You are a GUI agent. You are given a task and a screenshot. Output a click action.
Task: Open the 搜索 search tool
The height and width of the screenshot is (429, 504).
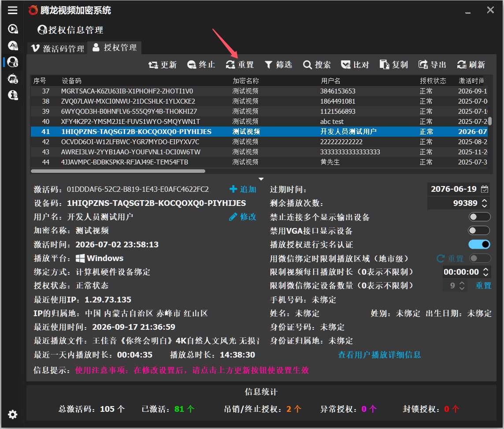tap(317, 65)
